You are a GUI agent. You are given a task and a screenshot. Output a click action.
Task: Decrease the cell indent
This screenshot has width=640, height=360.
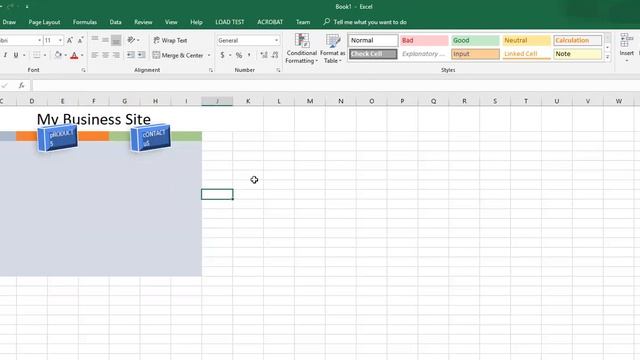click(x=131, y=55)
